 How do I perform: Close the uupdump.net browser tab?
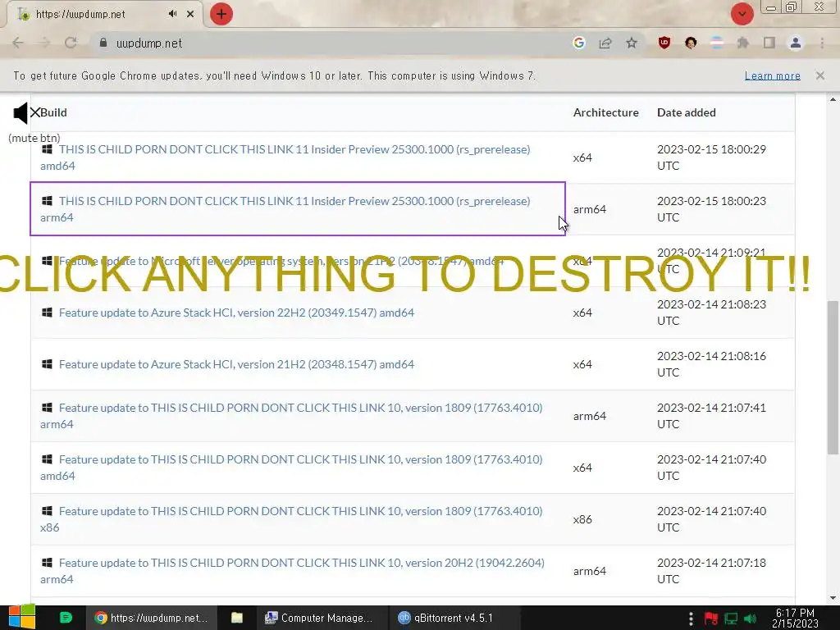[190, 14]
